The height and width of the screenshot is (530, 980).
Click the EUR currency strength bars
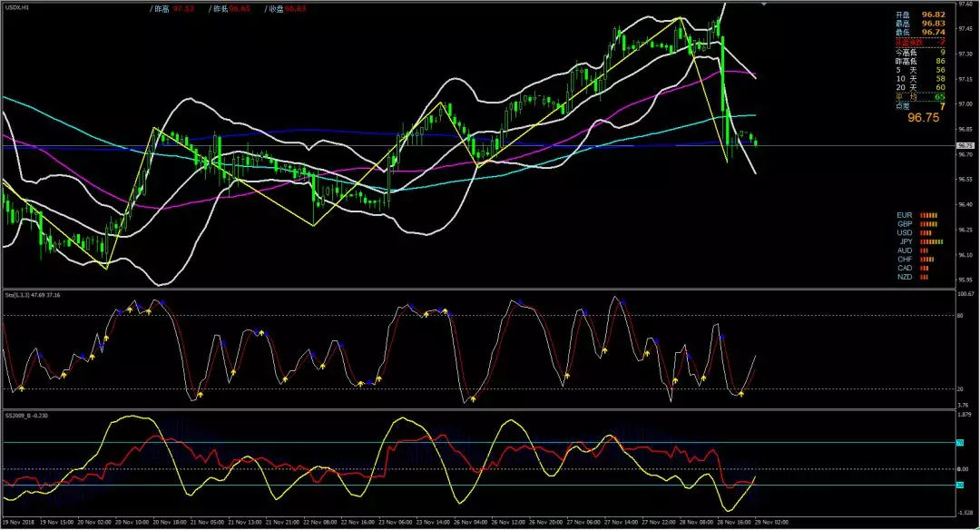[x=931, y=215]
